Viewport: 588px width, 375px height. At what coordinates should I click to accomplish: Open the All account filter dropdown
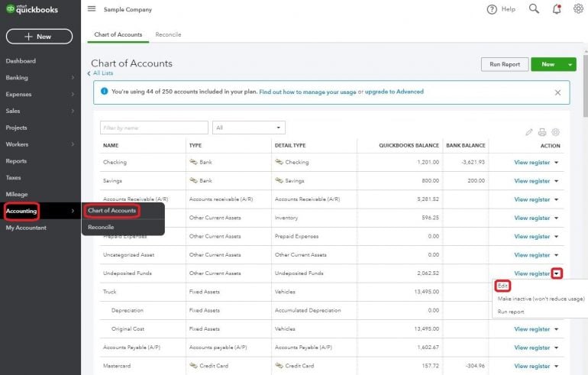pyautogui.click(x=249, y=128)
